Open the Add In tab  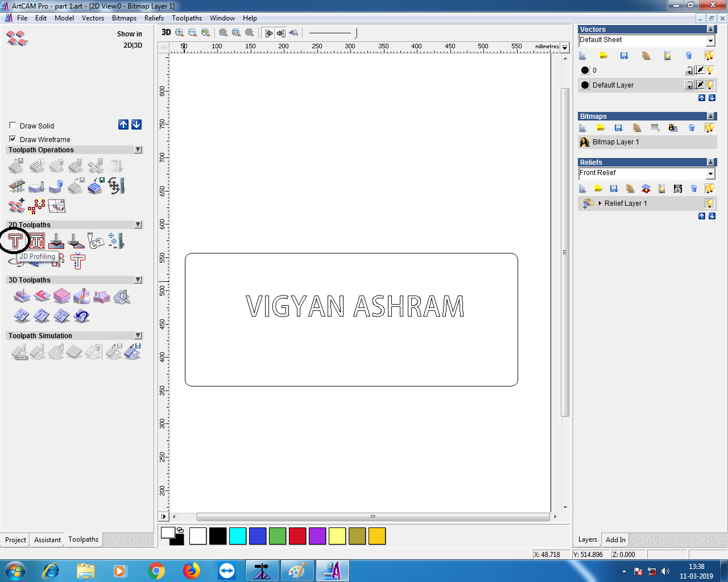click(x=615, y=540)
